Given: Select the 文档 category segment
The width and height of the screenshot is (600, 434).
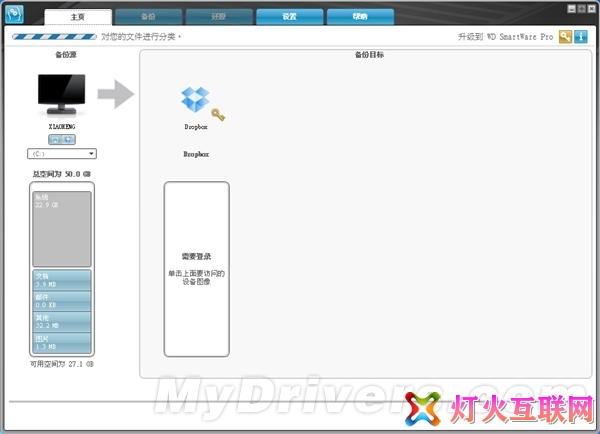Looking at the screenshot, I should tap(62, 278).
